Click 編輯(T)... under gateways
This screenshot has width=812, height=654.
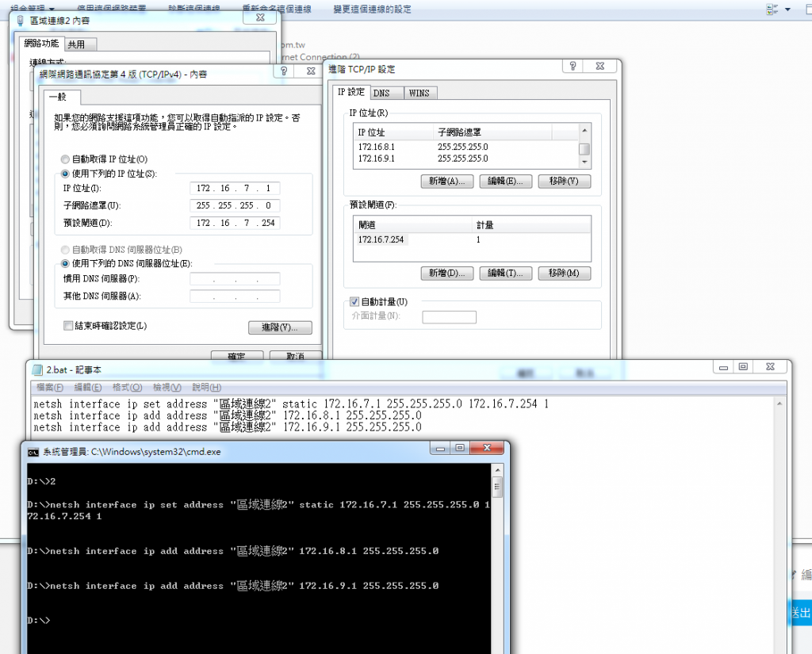pyautogui.click(x=506, y=273)
